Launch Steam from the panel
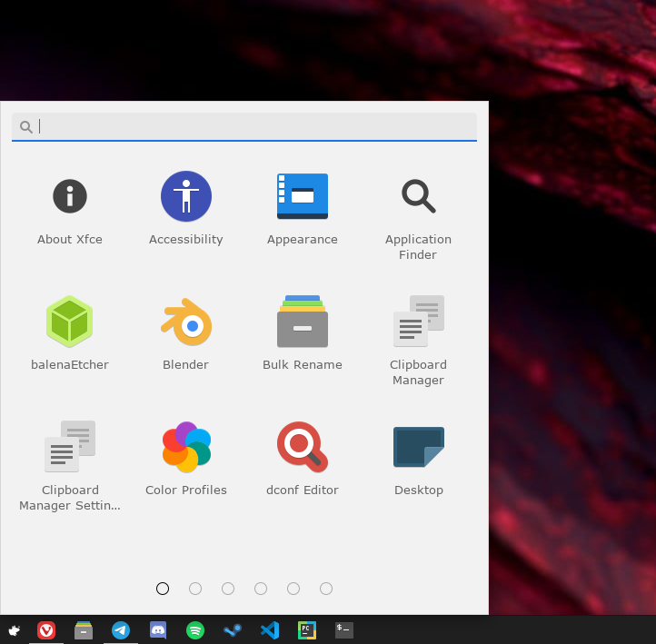 (233, 630)
